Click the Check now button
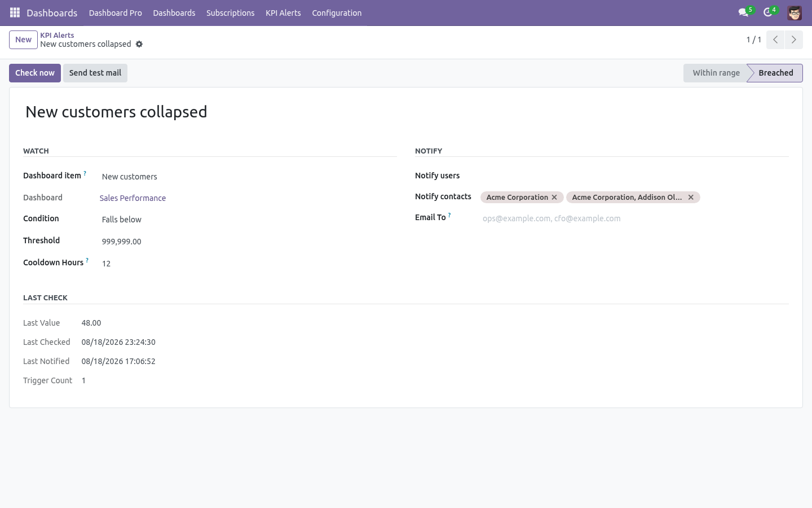The image size is (812, 508). (x=35, y=73)
